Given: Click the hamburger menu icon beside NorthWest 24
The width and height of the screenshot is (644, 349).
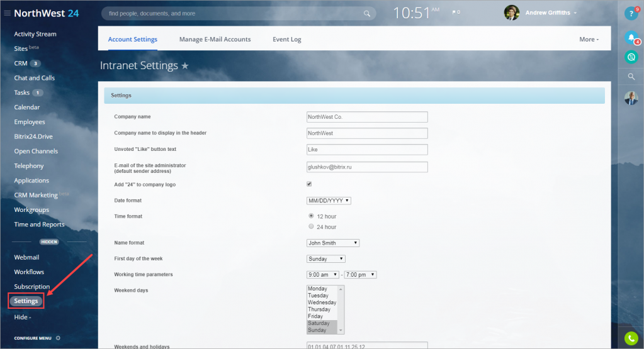Looking at the screenshot, I should (x=7, y=13).
